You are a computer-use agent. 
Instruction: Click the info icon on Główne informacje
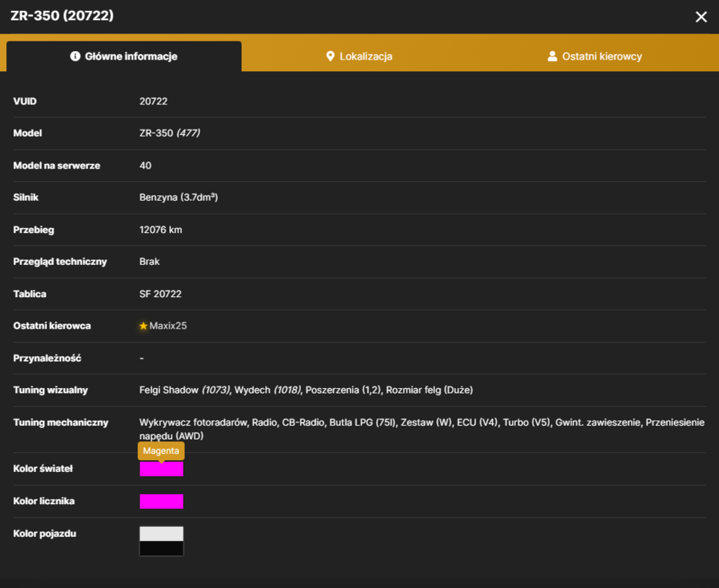[x=75, y=56]
